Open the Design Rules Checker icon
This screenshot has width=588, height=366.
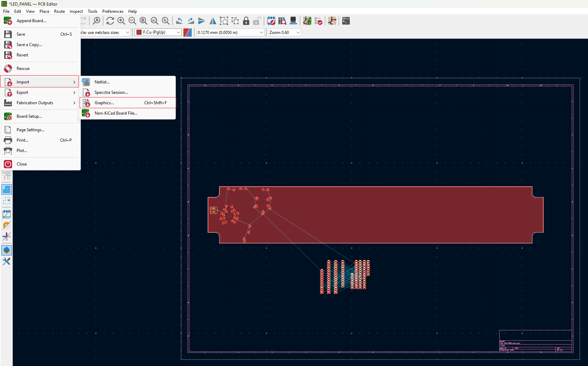click(318, 21)
